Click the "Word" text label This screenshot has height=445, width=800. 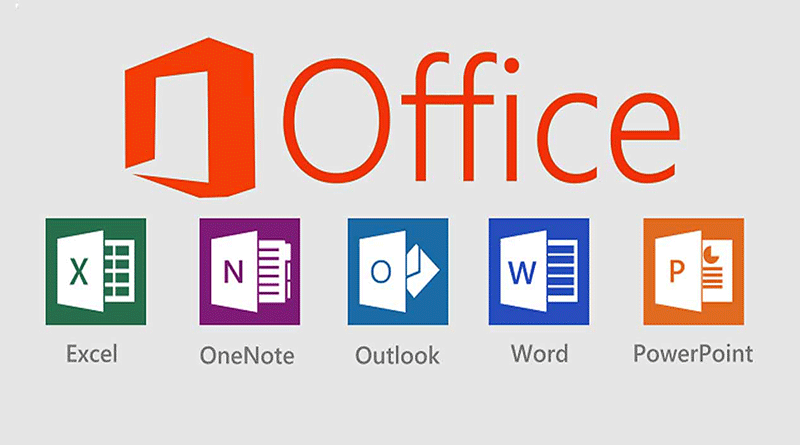pos(539,354)
